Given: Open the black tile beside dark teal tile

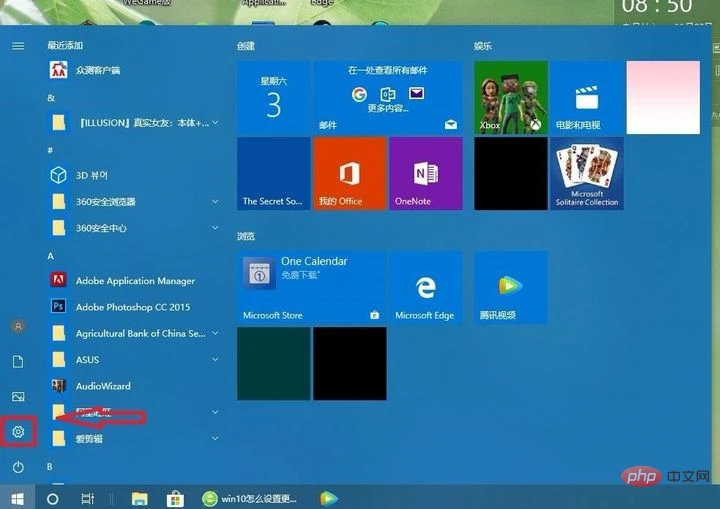Looking at the screenshot, I should (x=349, y=363).
